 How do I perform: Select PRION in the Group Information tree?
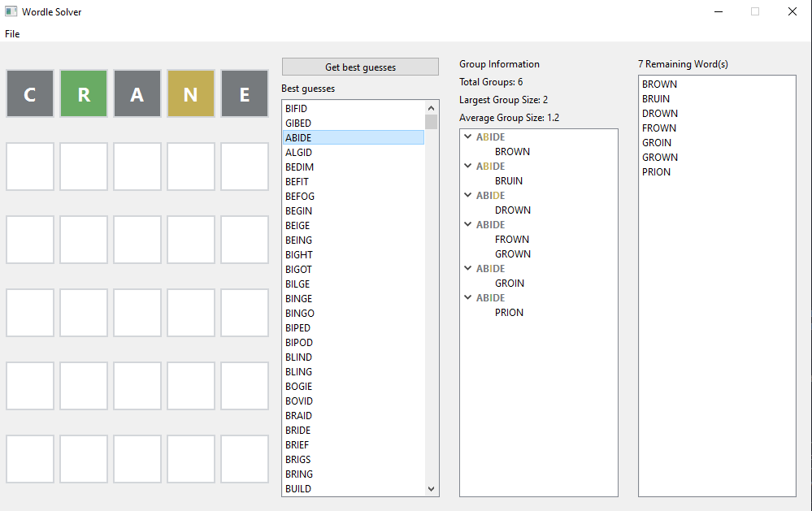coord(509,312)
